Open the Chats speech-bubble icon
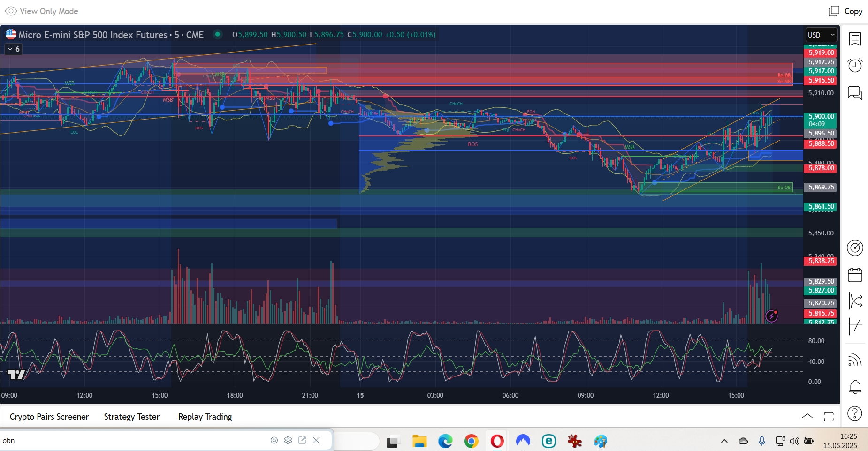Viewport: 868px width, 451px height. coord(855,93)
